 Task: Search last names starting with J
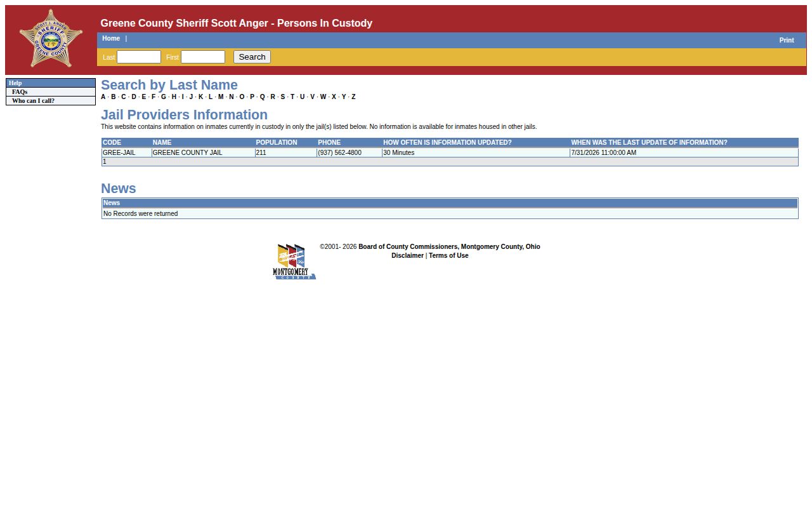pos(191,97)
